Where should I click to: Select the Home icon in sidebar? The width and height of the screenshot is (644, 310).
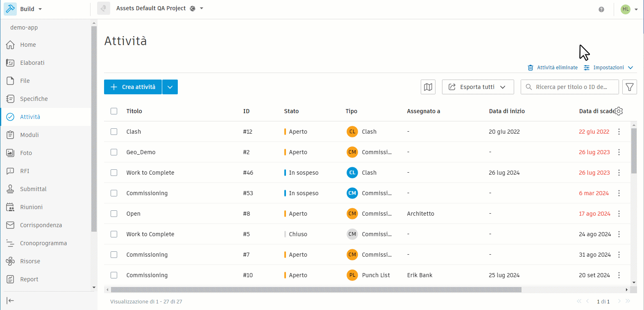[10, 45]
